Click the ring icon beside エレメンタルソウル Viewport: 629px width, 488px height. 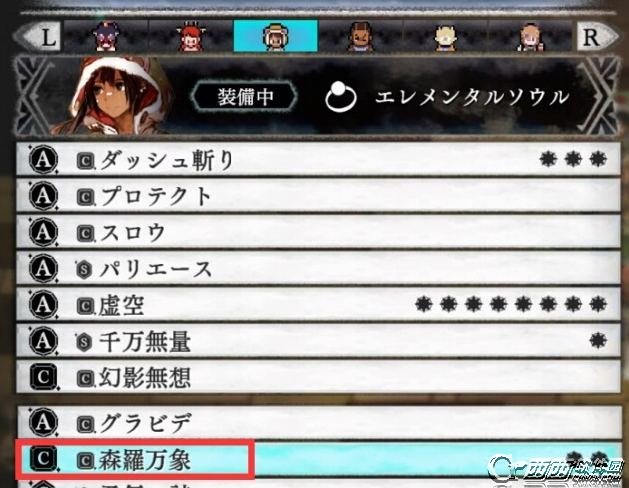341,96
